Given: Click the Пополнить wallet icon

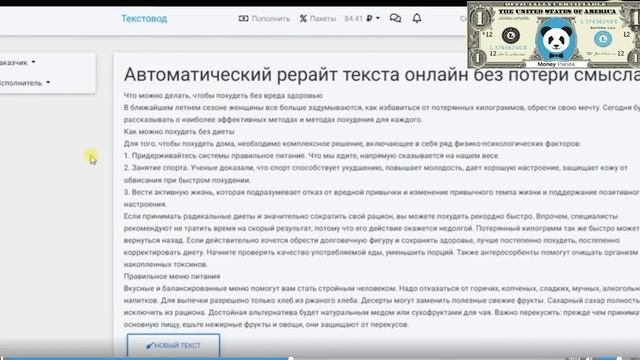Looking at the screenshot, I should [243, 18].
